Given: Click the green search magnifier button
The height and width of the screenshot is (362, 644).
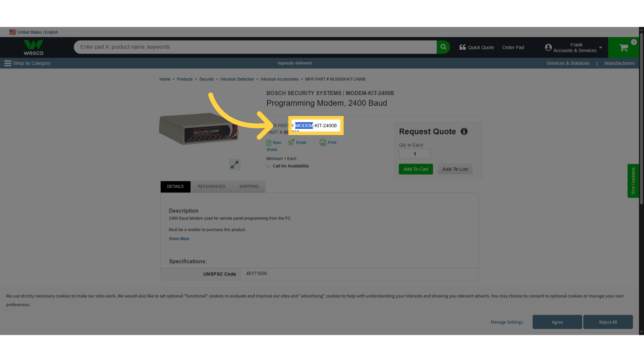Looking at the screenshot, I should (x=443, y=47).
